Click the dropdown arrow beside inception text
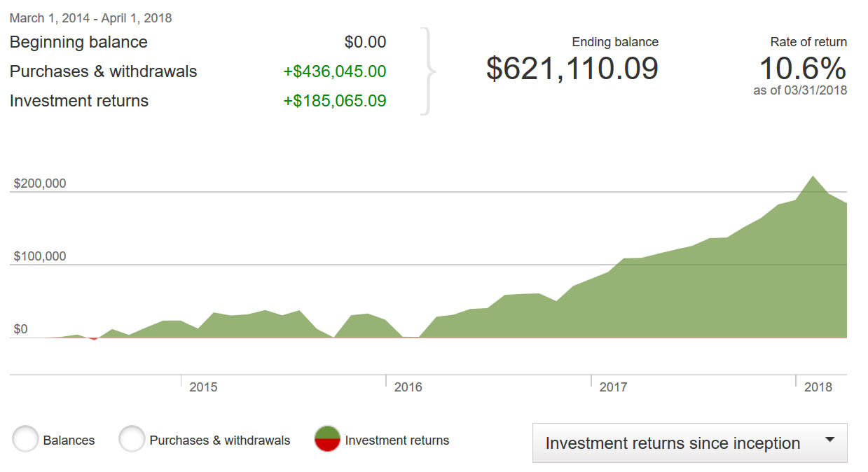 click(830, 440)
